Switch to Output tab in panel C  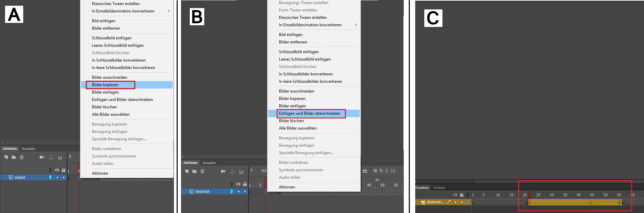point(439,188)
